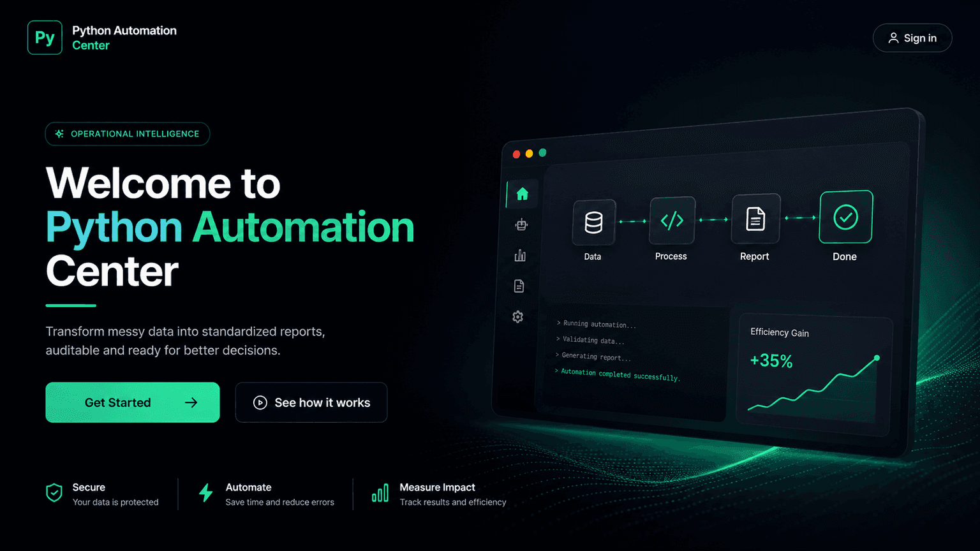Click the Operational Intelligence badge
The image size is (980, 551).
(x=128, y=134)
